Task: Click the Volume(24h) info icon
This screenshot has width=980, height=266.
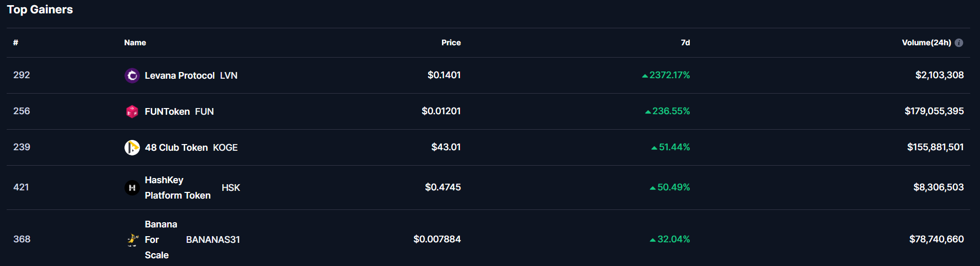Action: click(959, 43)
